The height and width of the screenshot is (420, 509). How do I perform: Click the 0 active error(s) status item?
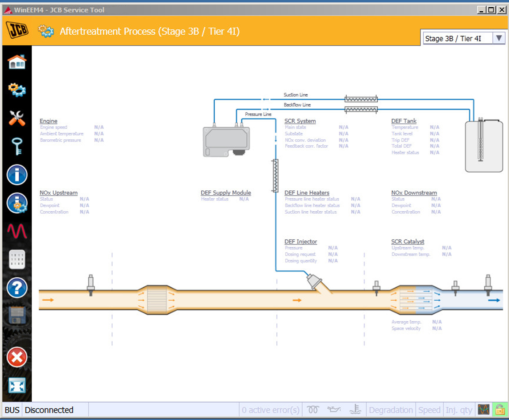click(270, 410)
